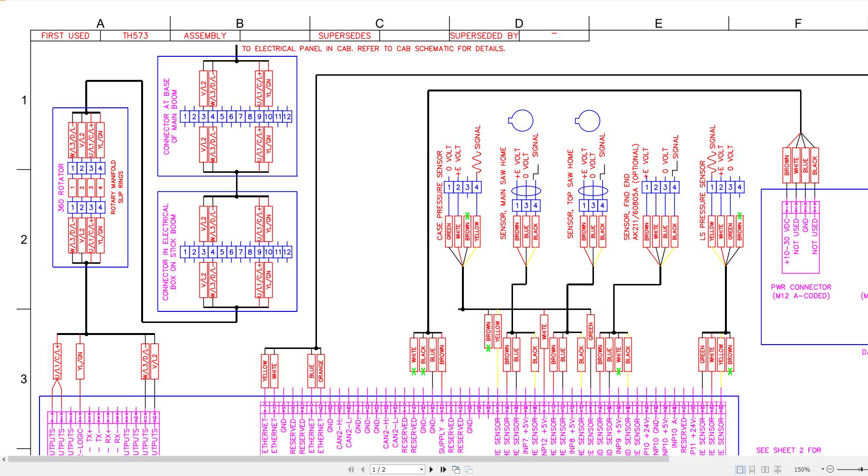Click 'ORANGE' wire label near Ethernet pins
This screenshot has height=476, width=868.
[321, 371]
